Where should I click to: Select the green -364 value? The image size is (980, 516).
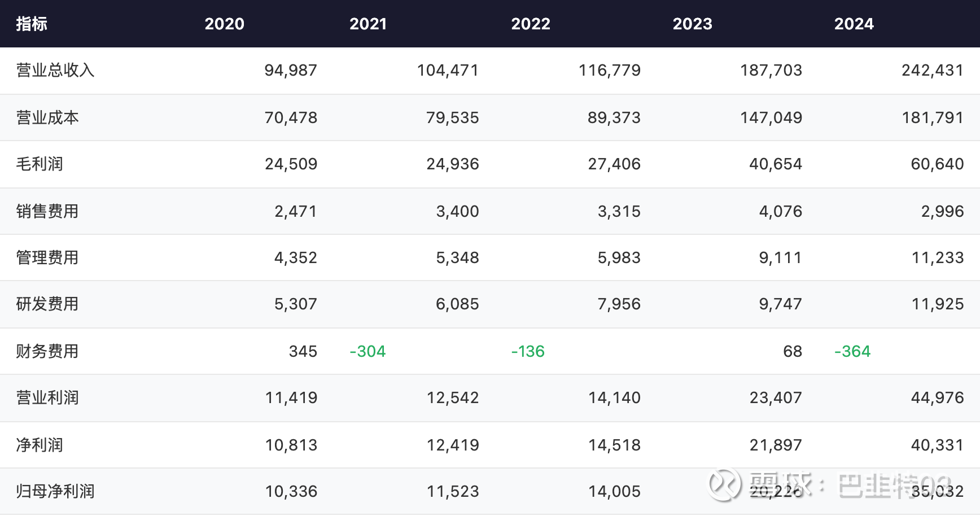[x=852, y=351]
